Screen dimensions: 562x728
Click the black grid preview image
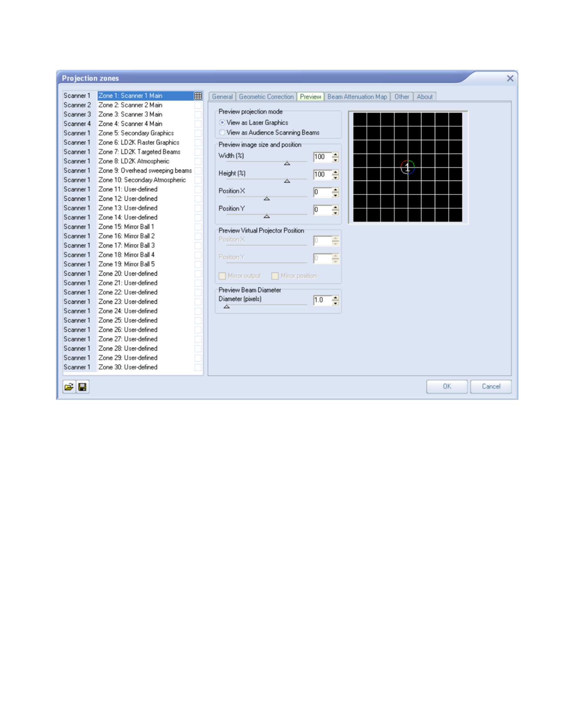[x=407, y=167]
